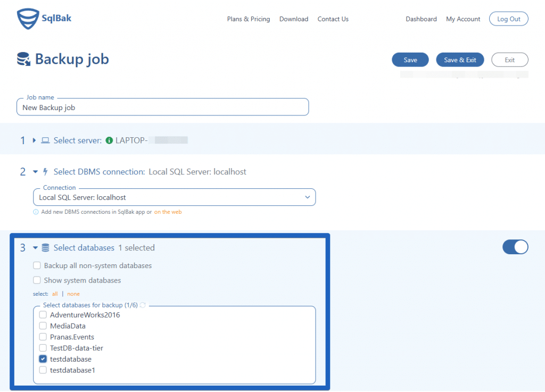Viewport: 545px width, 392px height.
Task: Click the green server status info icon
Action: pyautogui.click(x=109, y=140)
